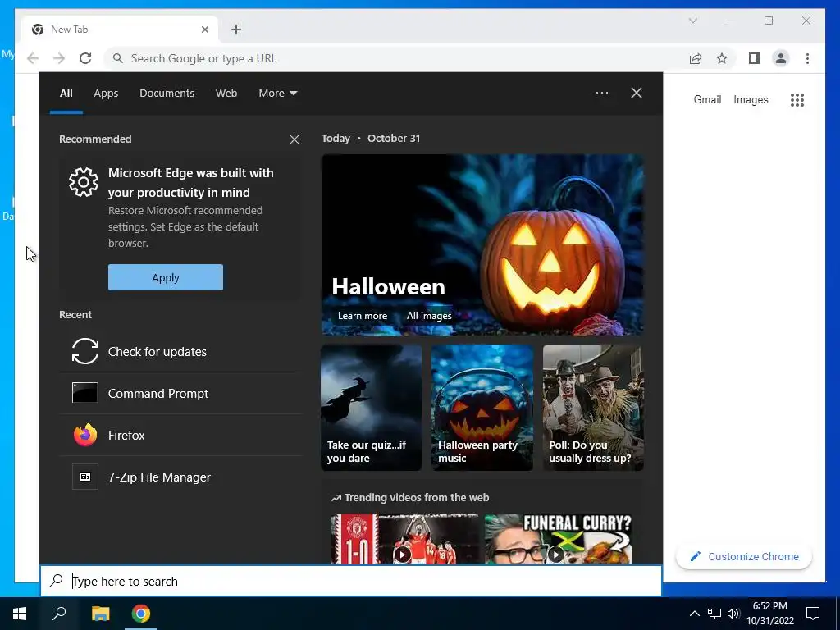840x630 pixels.
Task: Bookmark this tab with star icon
Action: pos(722,58)
